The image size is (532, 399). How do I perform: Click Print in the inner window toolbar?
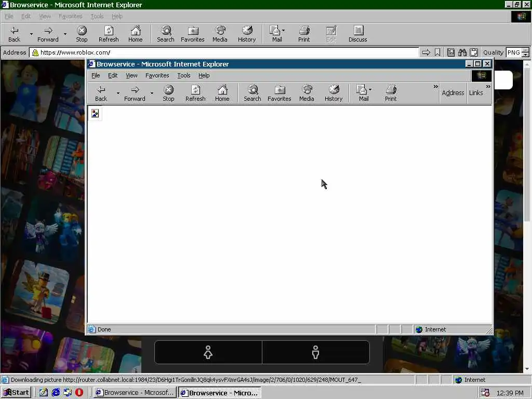(391, 94)
